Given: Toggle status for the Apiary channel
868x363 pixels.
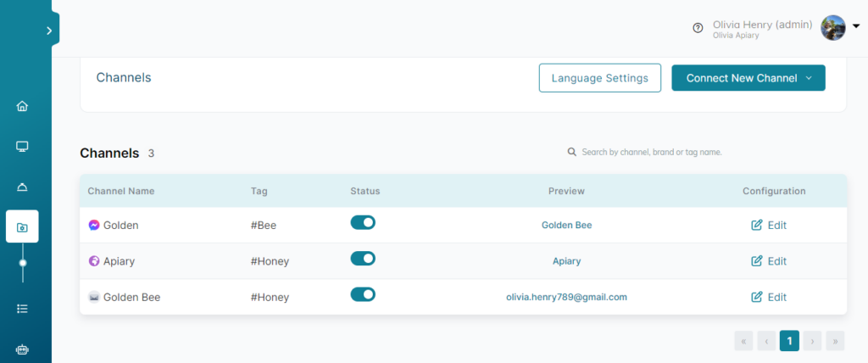Looking at the screenshot, I should 363,259.
